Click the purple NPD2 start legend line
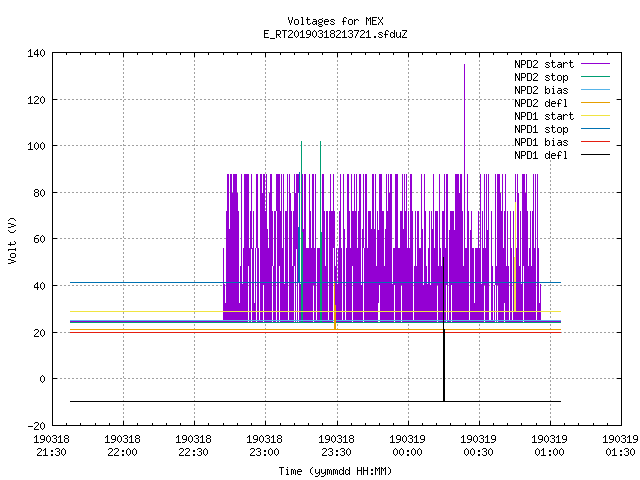Screen dimensions: 640x480 click(595, 64)
